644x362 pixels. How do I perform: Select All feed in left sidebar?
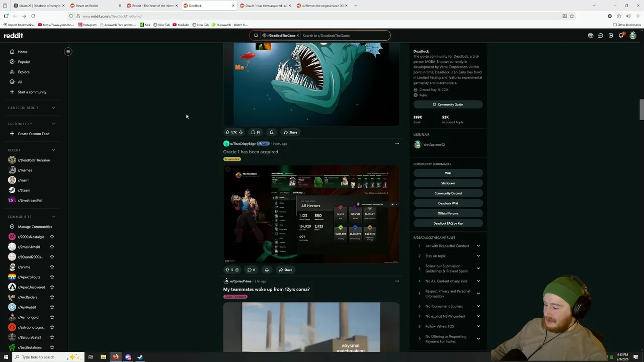tap(20, 82)
